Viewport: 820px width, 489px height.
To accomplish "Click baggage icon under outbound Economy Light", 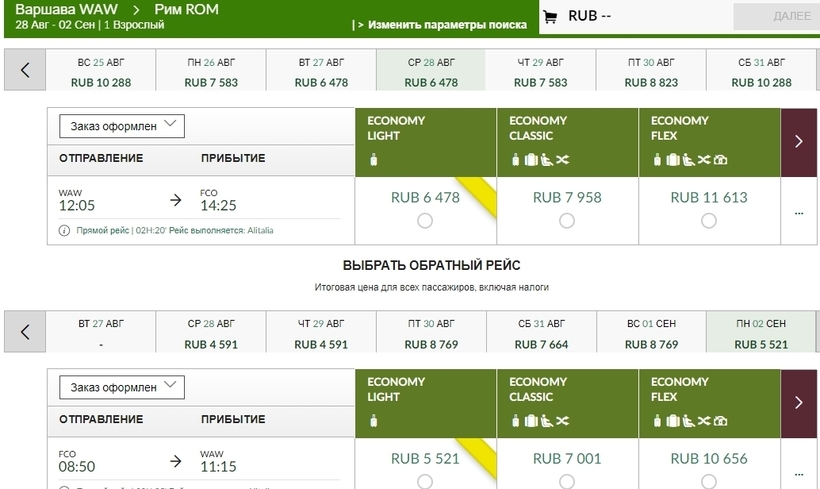I will 375,159.
